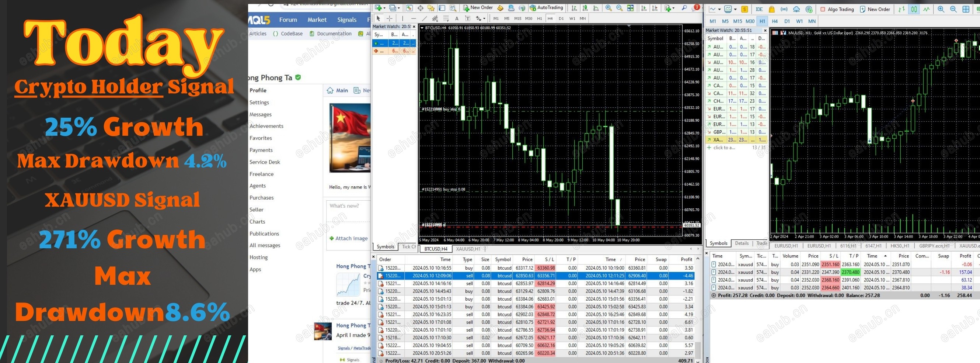Open the Signals menu on MQL5 site
The width and height of the screenshot is (980, 363).
(346, 20)
